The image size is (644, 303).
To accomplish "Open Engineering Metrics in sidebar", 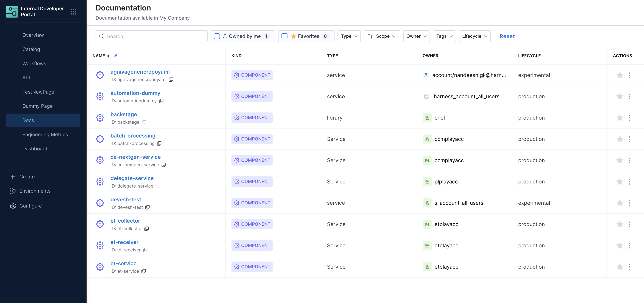I will tap(45, 134).
